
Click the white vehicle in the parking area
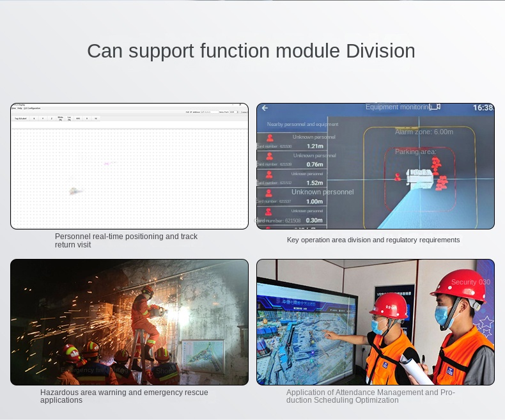click(420, 178)
